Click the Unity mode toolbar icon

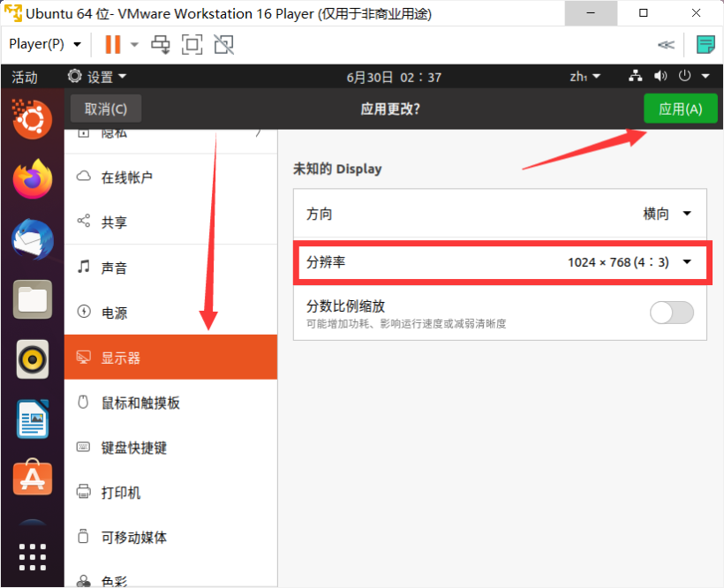[x=224, y=44]
